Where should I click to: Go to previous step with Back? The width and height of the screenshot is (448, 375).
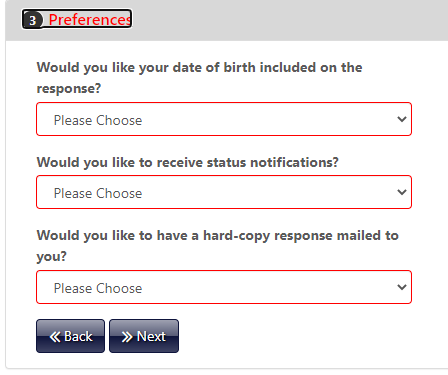(x=70, y=336)
